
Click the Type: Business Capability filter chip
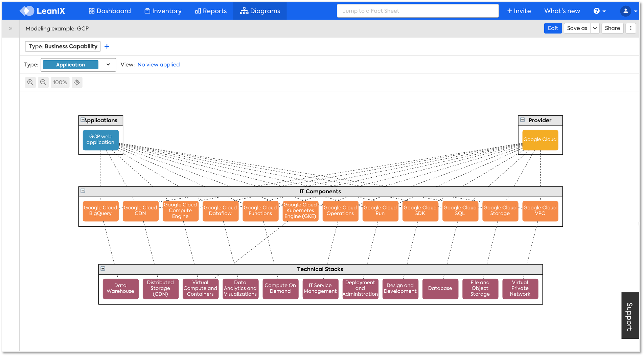click(63, 46)
